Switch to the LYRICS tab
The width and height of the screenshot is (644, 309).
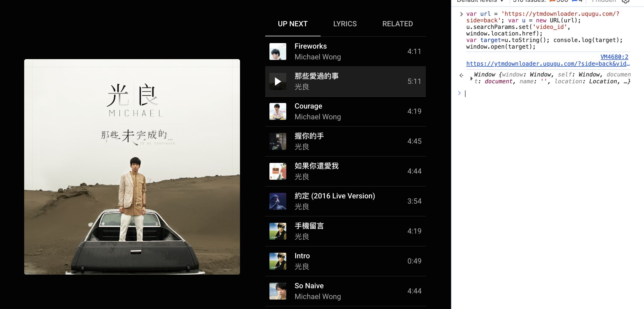point(345,24)
